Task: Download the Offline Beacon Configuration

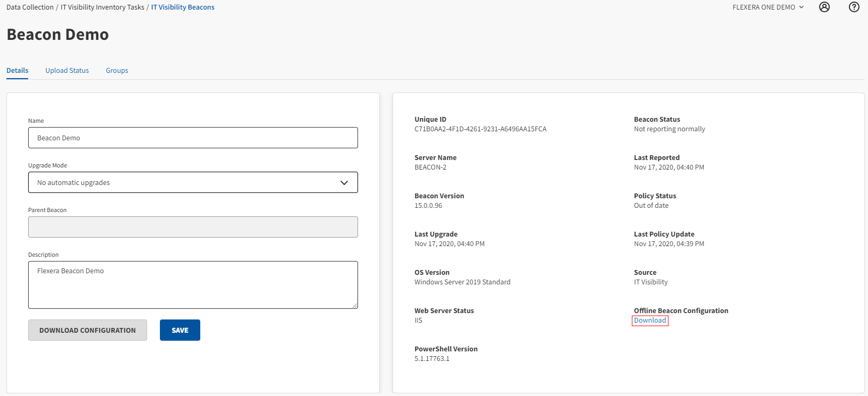Action: pos(650,321)
